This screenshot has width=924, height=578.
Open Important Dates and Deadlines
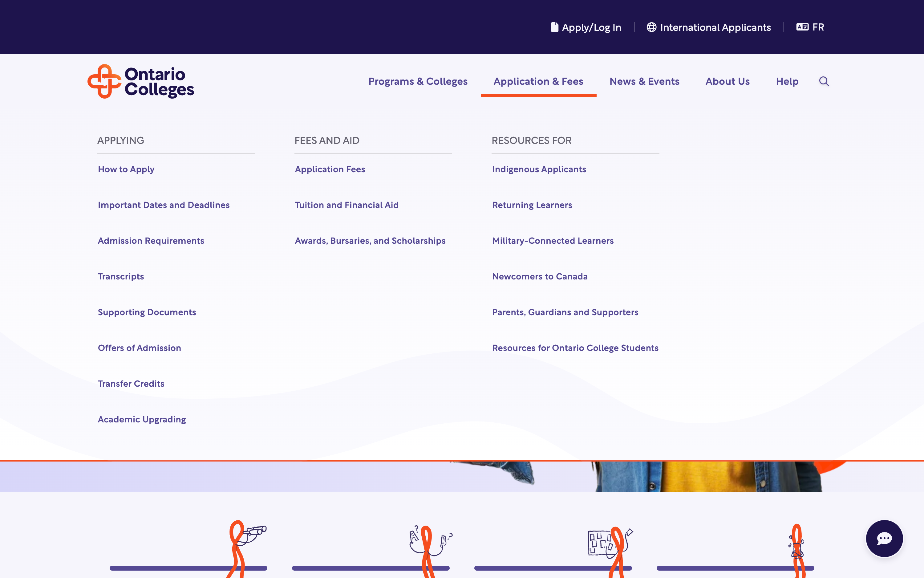164,205
